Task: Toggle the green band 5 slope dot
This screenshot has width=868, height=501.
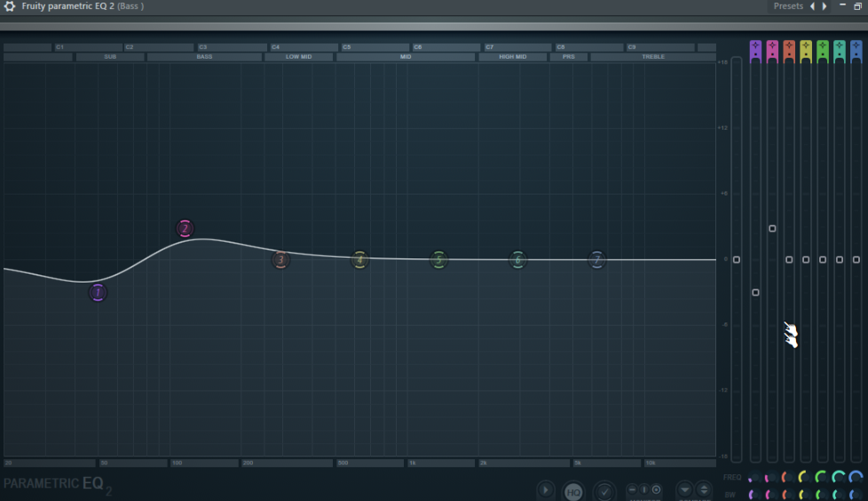Action: (x=823, y=54)
